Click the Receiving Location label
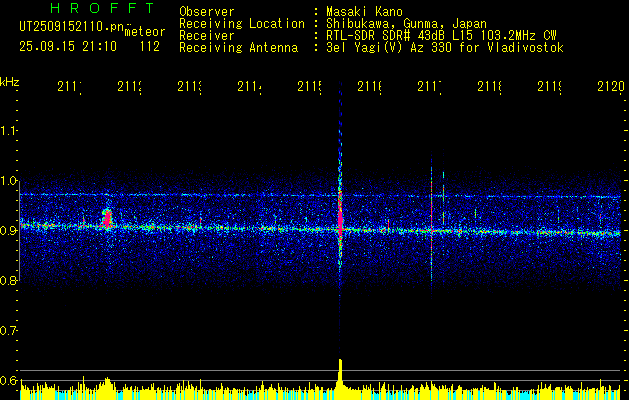Image resolution: width=629 pixels, height=400 pixels. [x=242, y=24]
